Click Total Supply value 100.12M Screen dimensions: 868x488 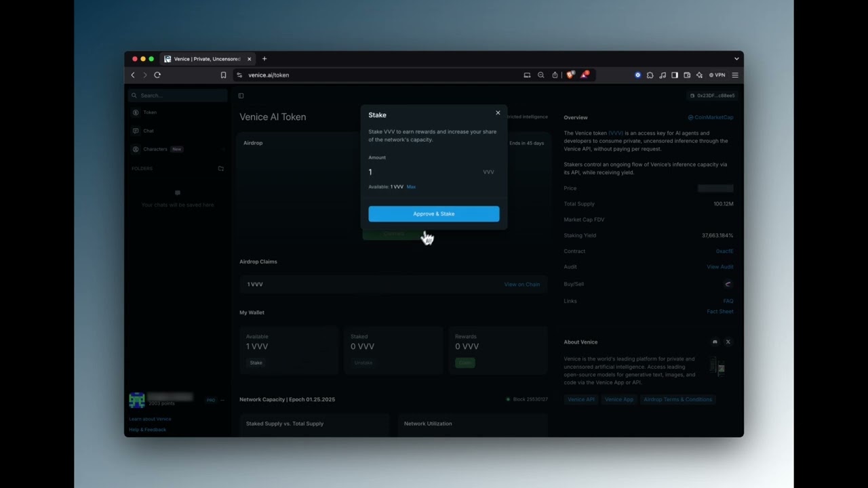click(x=724, y=204)
